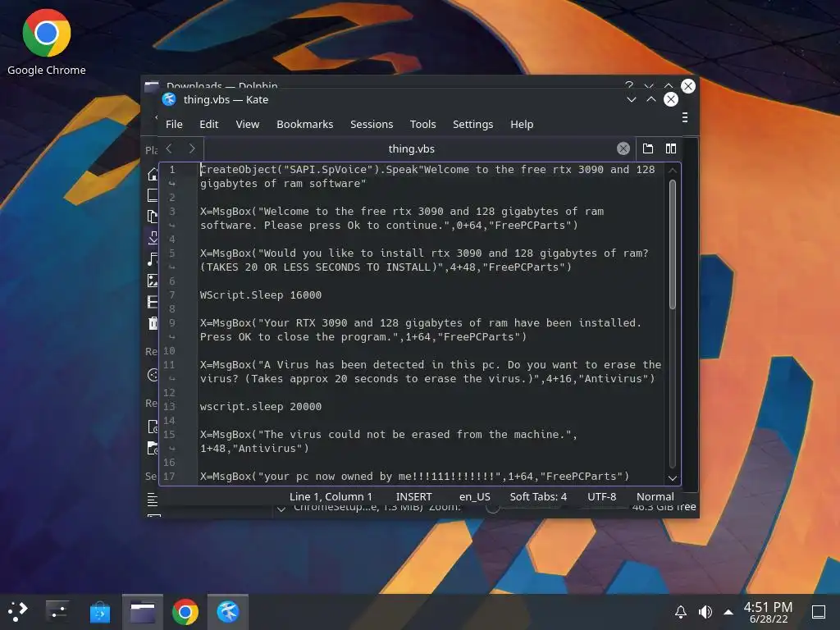
Task: Open Dolphin Downloads place icon
Action: [x=153, y=238]
